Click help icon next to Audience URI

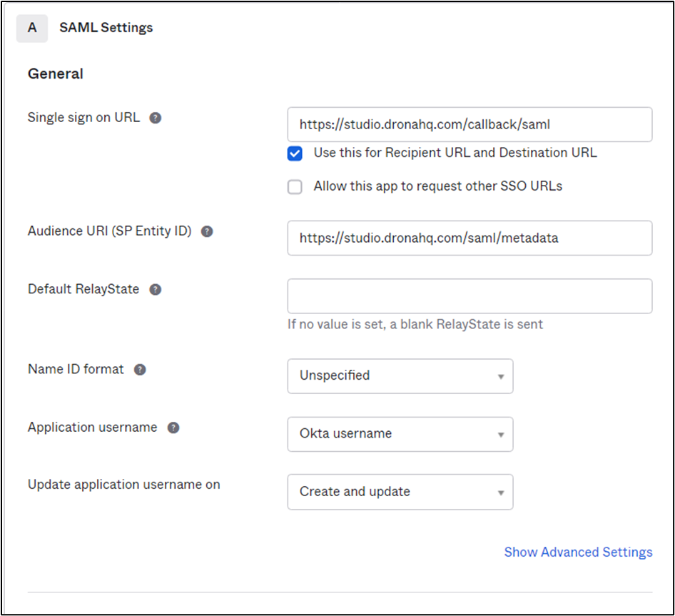click(207, 231)
